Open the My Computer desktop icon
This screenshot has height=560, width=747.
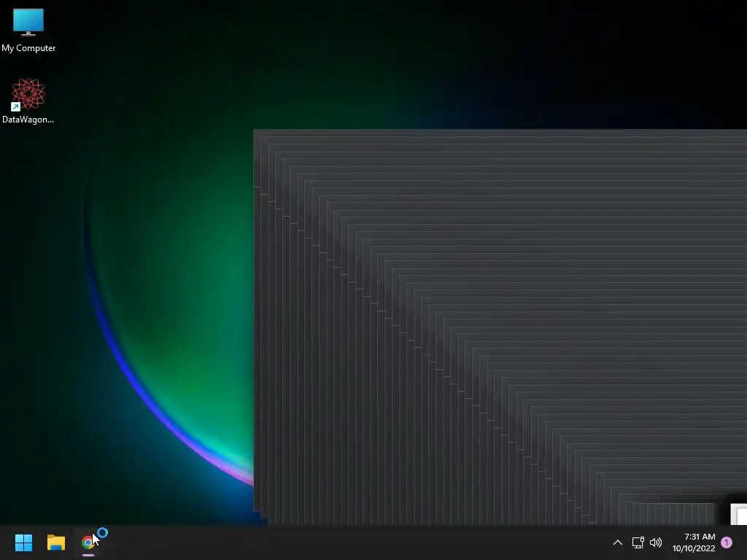point(28,31)
